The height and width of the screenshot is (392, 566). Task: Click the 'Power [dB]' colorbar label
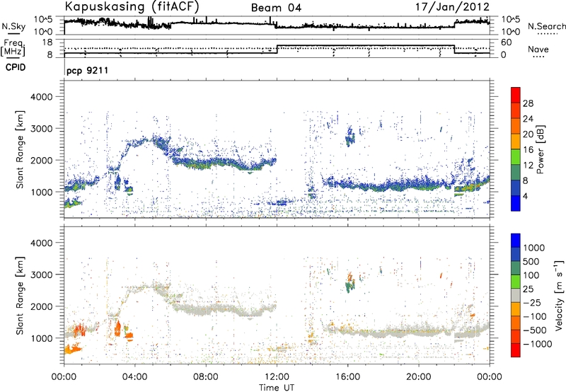click(541, 149)
